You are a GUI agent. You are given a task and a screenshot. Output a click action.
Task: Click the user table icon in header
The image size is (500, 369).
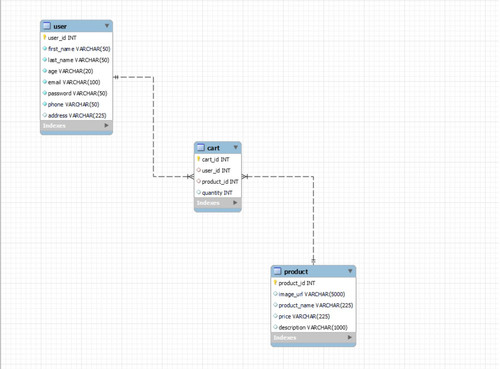tap(47, 26)
